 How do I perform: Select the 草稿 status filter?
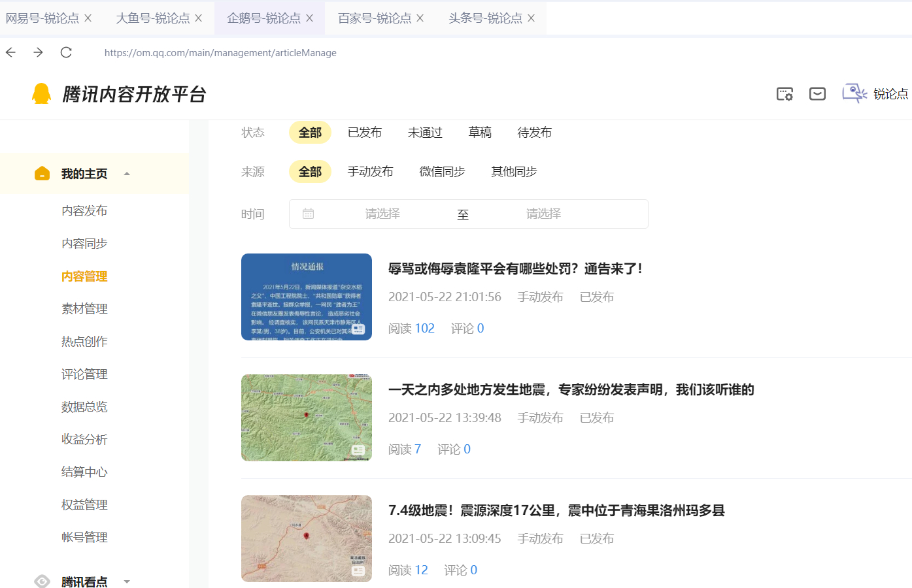pos(480,132)
